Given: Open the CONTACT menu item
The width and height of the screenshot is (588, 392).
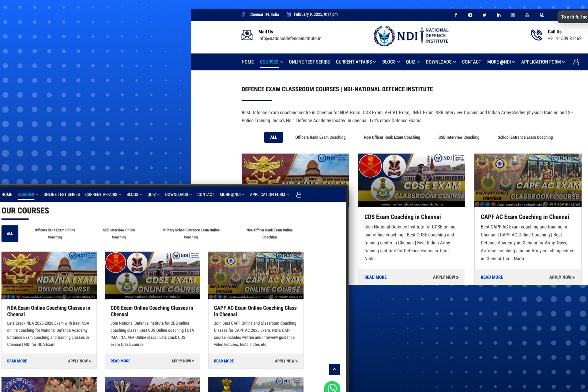Looking at the screenshot, I should point(471,62).
